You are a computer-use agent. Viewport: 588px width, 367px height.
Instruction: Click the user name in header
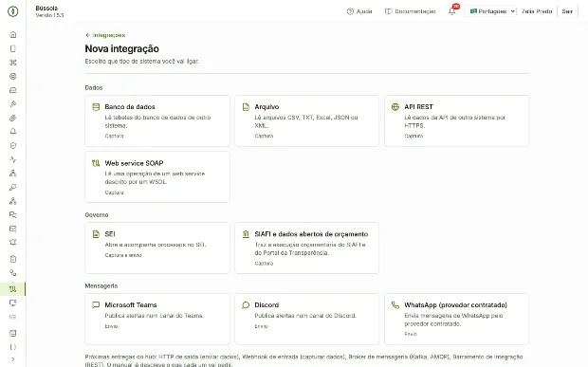point(537,11)
